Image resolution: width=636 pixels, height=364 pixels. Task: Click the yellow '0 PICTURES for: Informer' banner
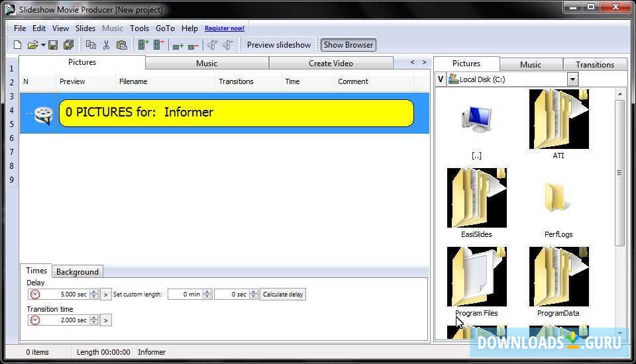click(x=237, y=113)
